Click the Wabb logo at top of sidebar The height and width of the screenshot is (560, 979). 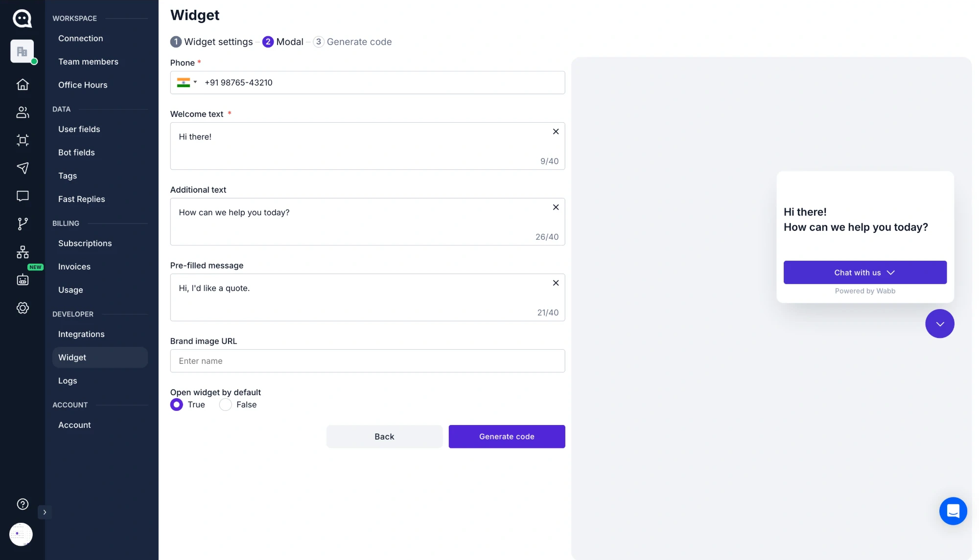pyautogui.click(x=22, y=18)
